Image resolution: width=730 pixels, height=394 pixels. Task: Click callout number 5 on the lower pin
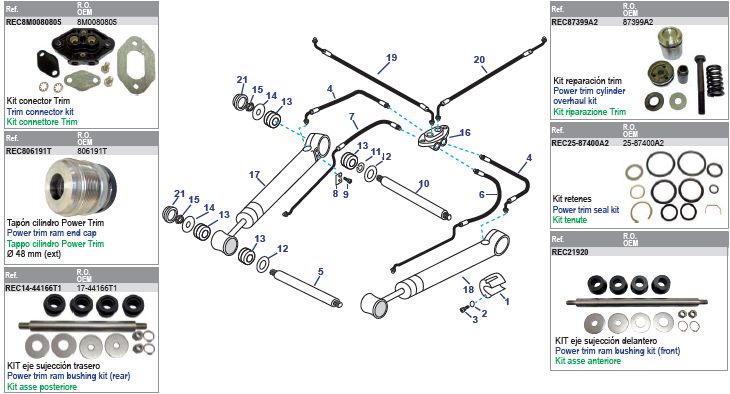[320, 272]
